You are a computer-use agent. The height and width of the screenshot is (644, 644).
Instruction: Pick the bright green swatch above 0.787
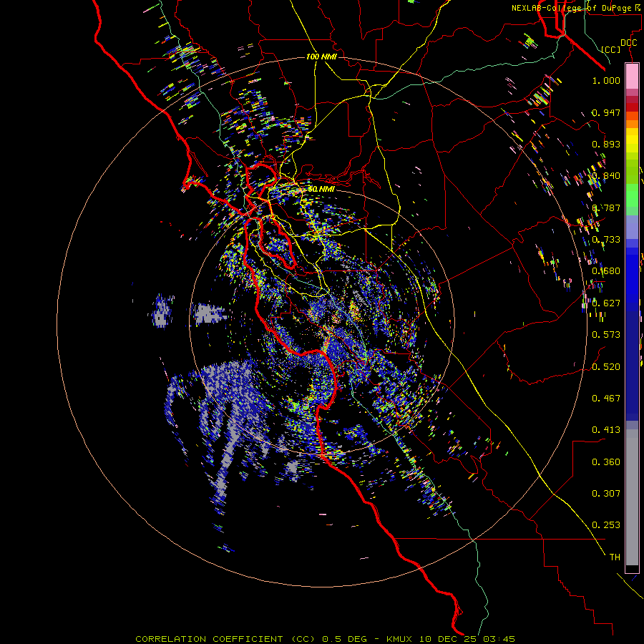click(632, 195)
